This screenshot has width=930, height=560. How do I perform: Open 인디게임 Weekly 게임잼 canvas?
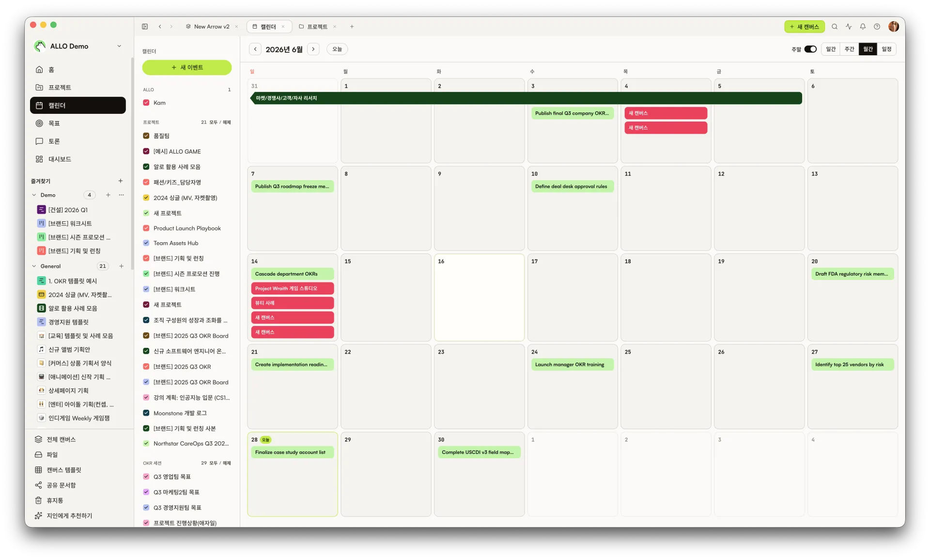click(x=79, y=418)
